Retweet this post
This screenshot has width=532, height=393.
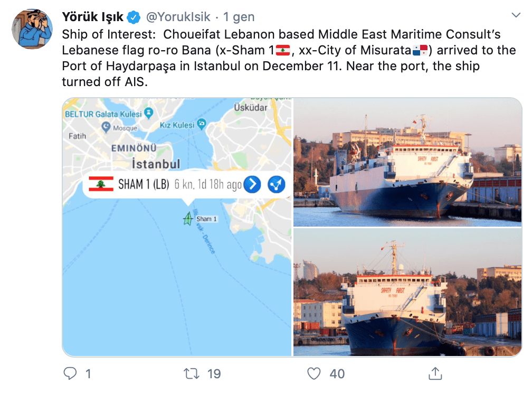click(x=190, y=374)
